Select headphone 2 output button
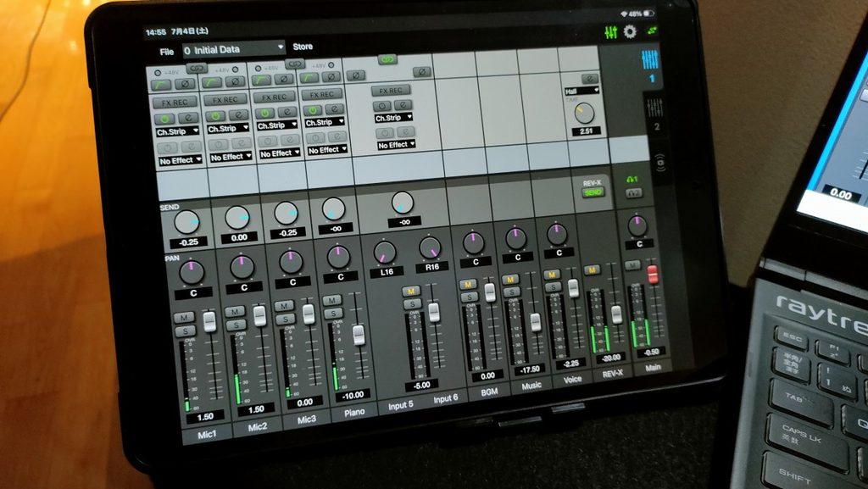Image resolution: width=868 pixels, height=489 pixels. (633, 193)
